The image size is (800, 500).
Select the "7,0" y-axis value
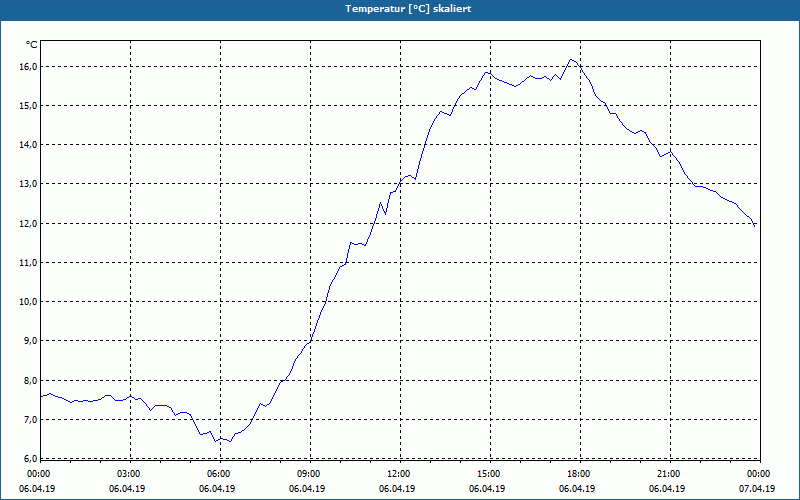(31, 419)
